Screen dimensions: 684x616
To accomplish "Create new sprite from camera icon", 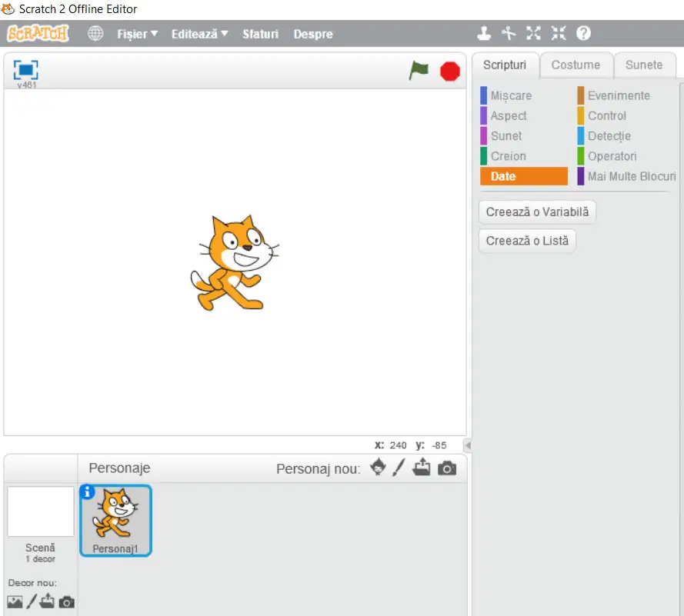I will [x=447, y=468].
